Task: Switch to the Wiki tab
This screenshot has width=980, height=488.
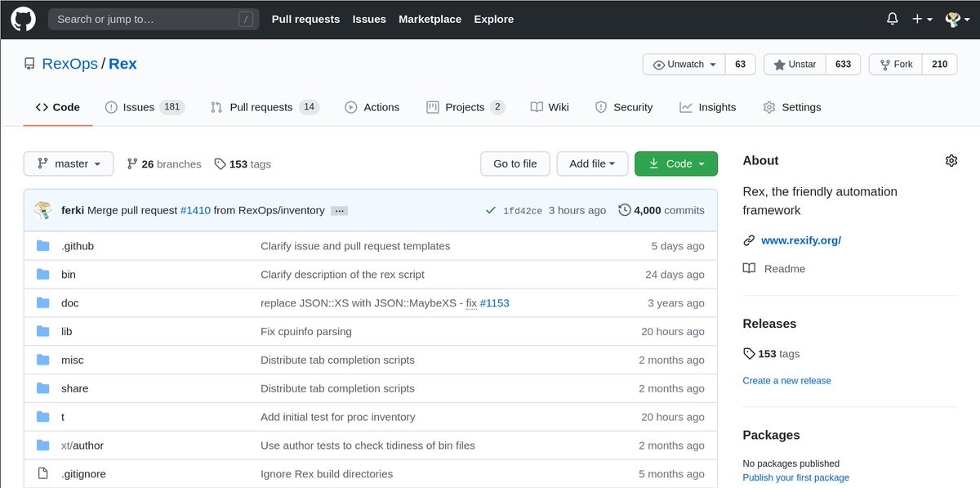Action: coord(550,107)
